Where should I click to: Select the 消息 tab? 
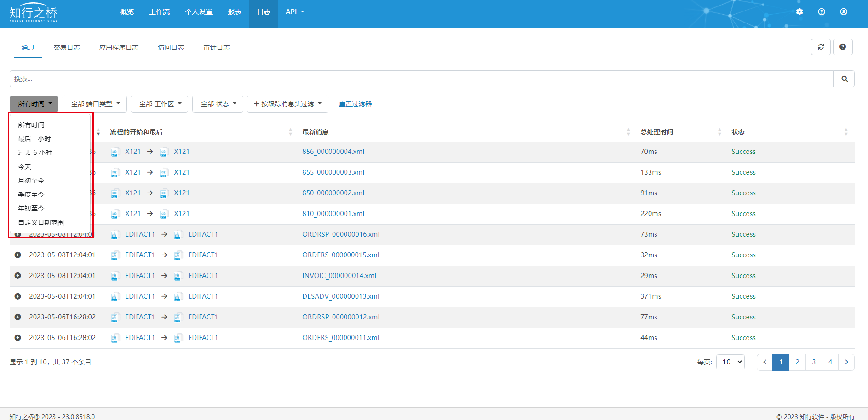click(28, 47)
